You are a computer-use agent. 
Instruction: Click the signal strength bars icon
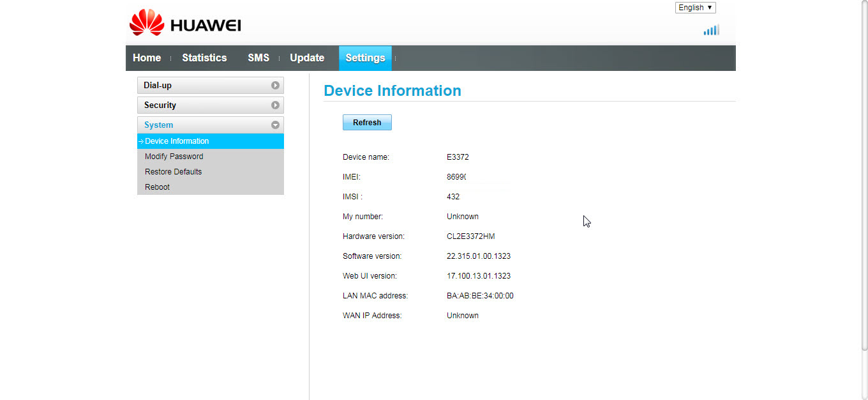(x=711, y=30)
